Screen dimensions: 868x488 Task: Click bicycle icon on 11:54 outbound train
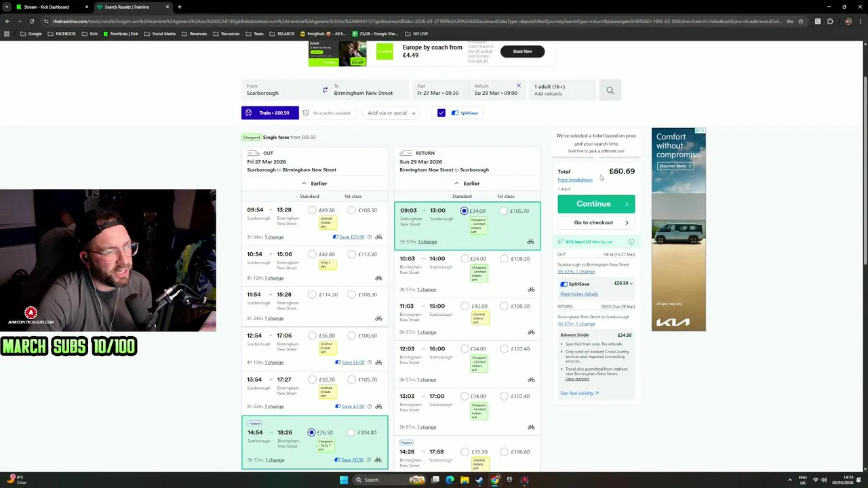[x=378, y=318]
